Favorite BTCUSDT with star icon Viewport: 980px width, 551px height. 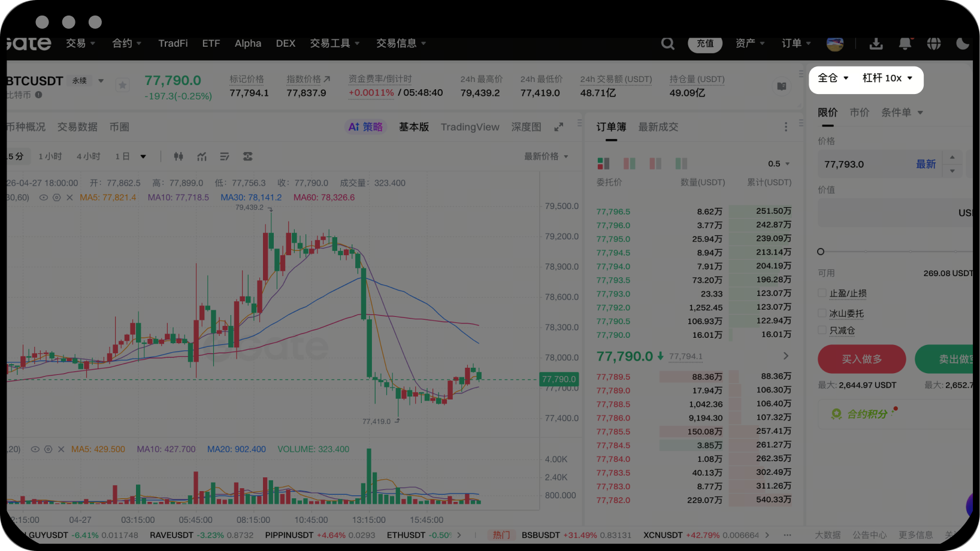[123, 85]
